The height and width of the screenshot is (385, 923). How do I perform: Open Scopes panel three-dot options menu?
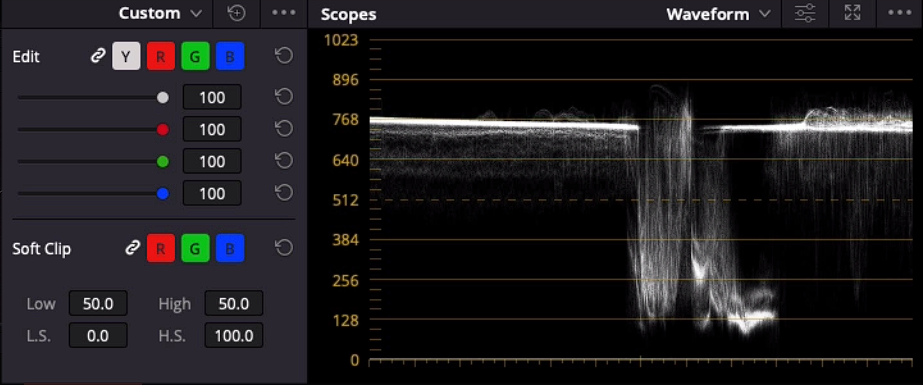899,13
